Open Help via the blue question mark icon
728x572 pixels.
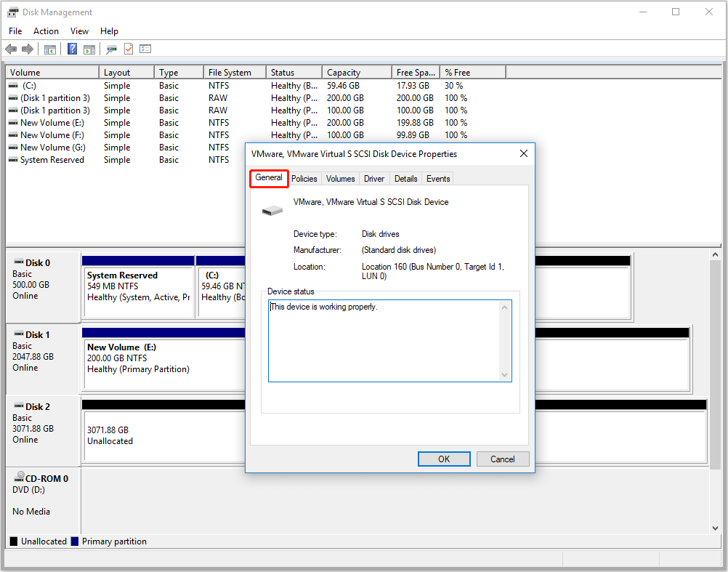tap(72, 49)
